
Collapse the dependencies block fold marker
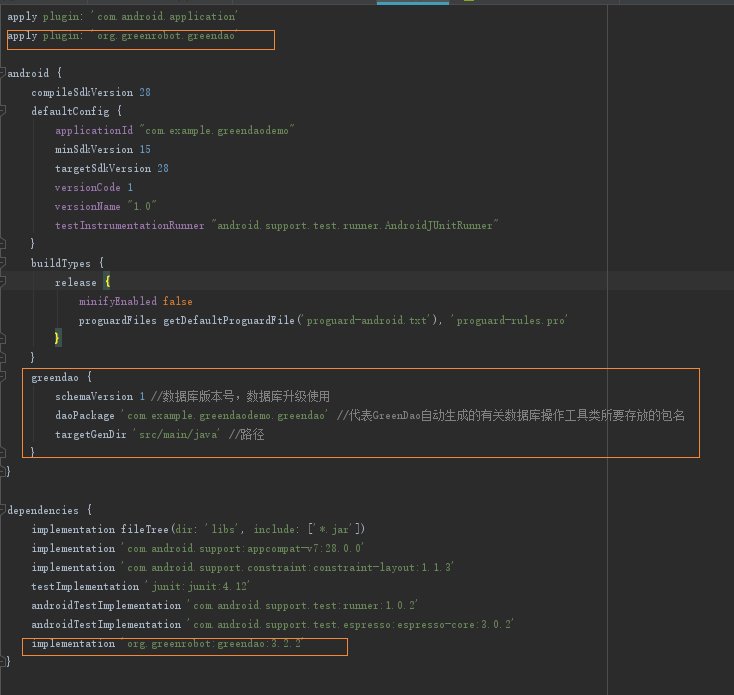[2, 510]
